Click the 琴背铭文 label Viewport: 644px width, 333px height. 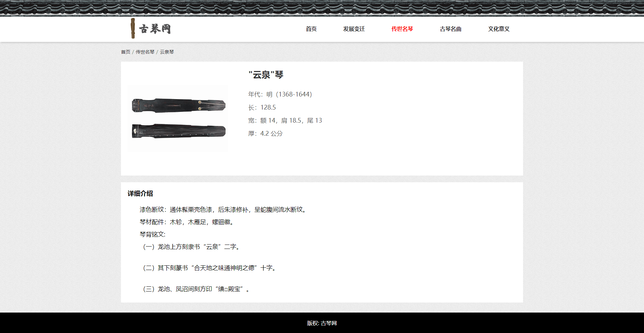pos(152,235)
